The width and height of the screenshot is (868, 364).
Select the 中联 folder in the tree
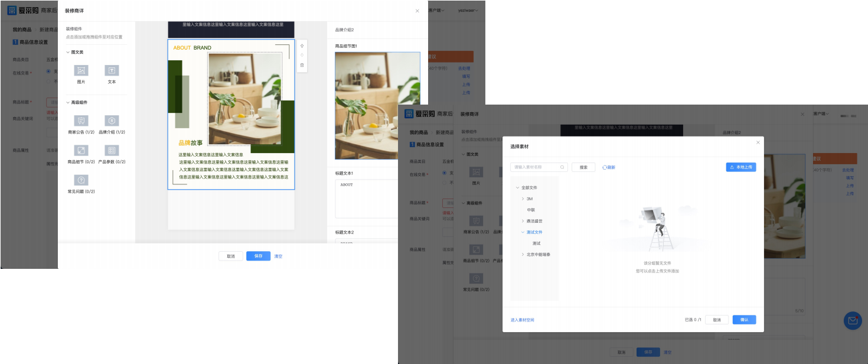pos(531,210)
